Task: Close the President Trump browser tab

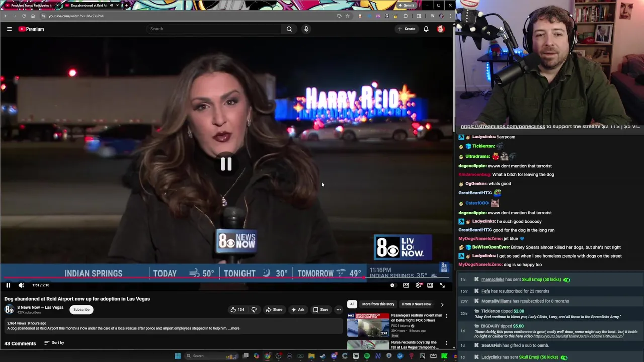Action: coord(57,5)
